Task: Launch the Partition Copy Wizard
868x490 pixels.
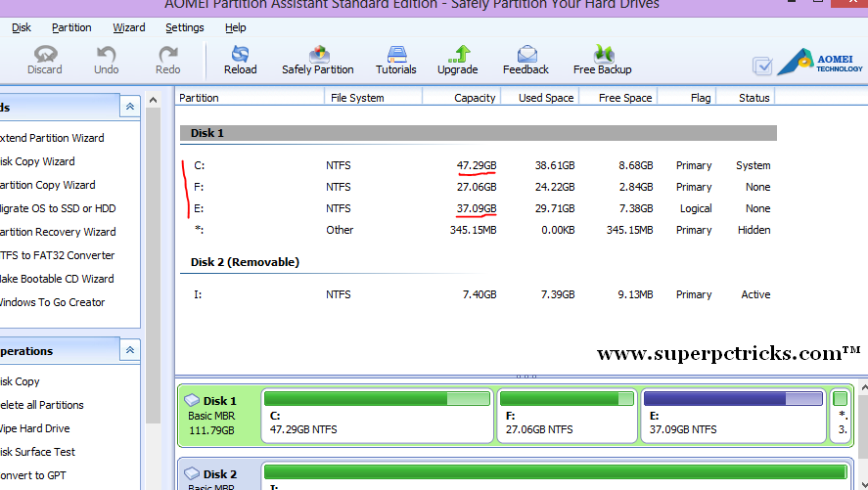Action: (x=48, y=185)
